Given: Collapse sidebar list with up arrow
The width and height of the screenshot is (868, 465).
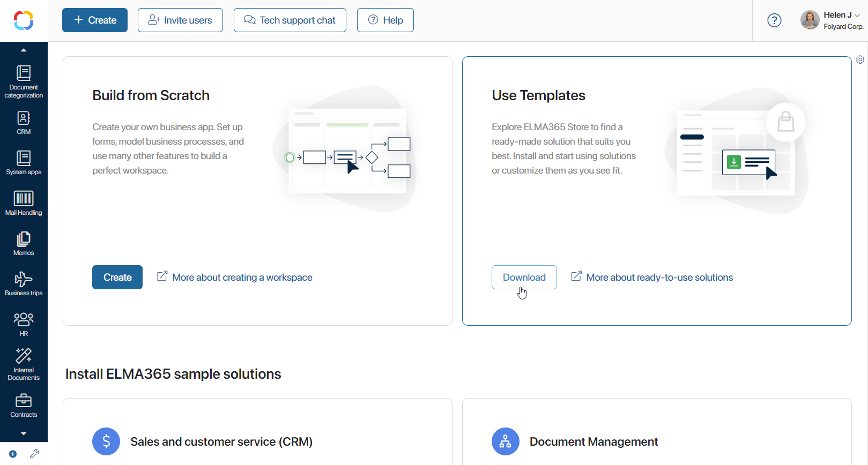Looking at the screenshot, I should tap(24, 50).
